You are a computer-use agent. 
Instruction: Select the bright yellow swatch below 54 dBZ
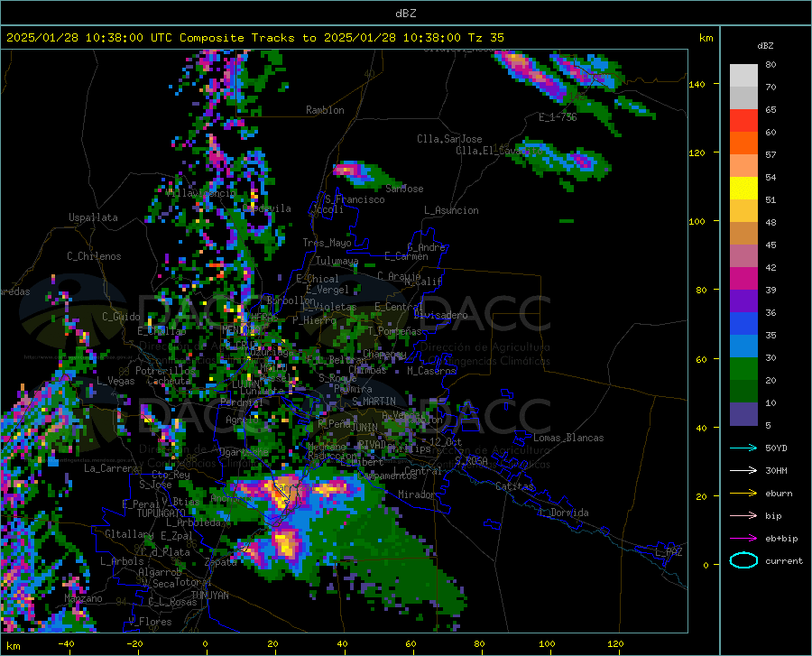[743, 189]
